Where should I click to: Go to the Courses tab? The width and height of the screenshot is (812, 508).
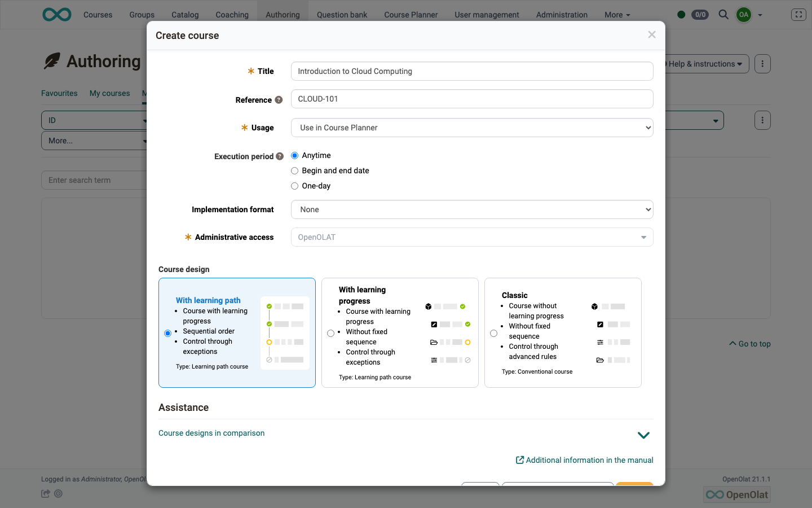(98, 15)
